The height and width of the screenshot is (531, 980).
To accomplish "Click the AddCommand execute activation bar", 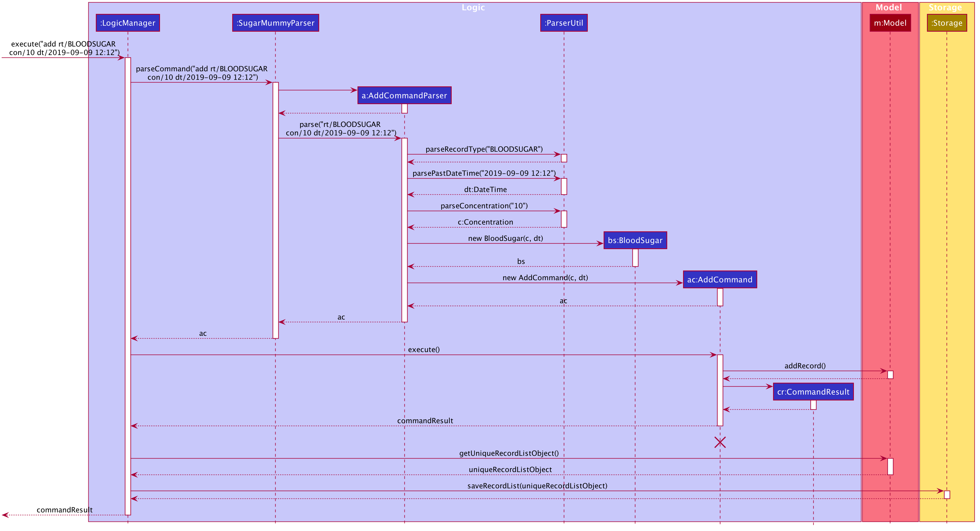I will [x=720, y=390].
